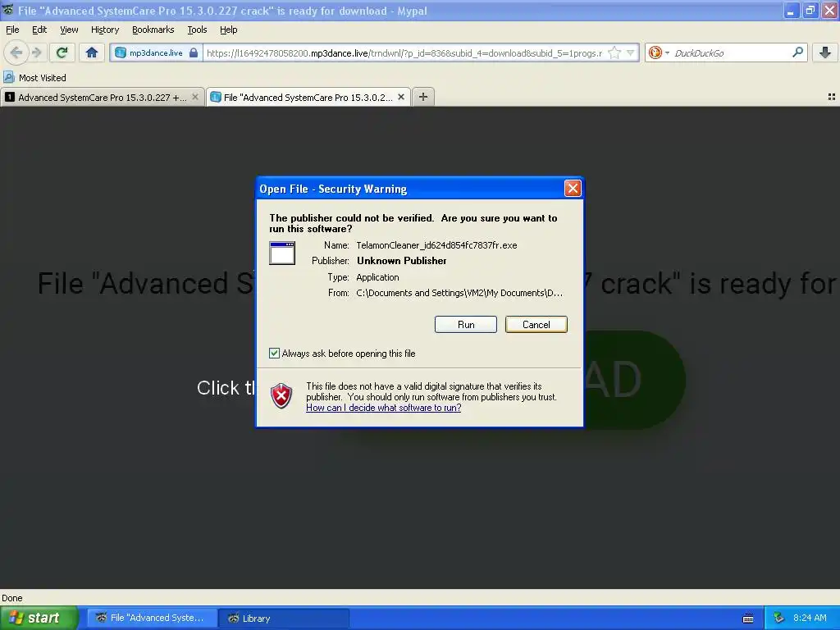This screenshot has height=630, width=840.
Task: Click the 8:24 AM system clock
Action: coord(810,619)
